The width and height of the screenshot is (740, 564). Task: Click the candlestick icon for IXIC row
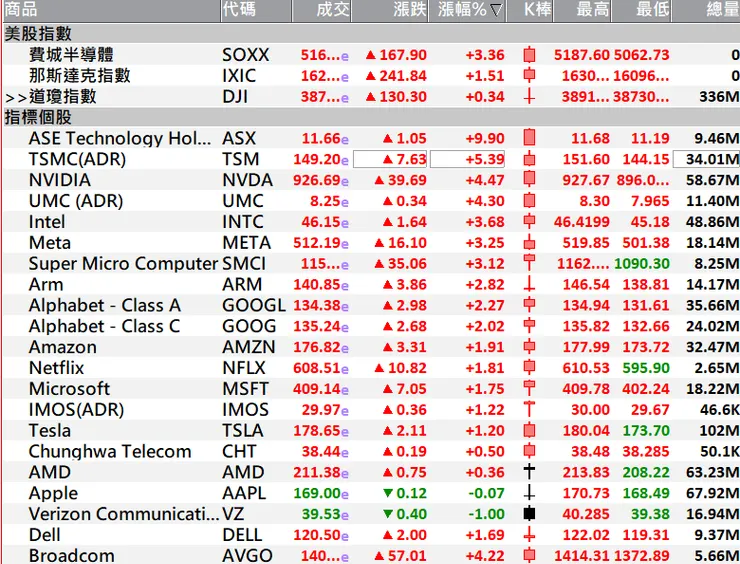pos(530,76)
